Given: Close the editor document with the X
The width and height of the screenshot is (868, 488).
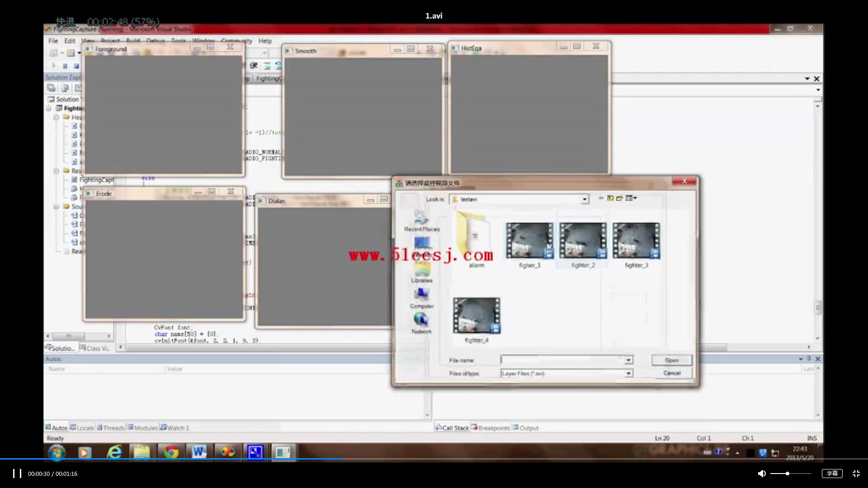Looking at the screenshot, I should (816, 79).
